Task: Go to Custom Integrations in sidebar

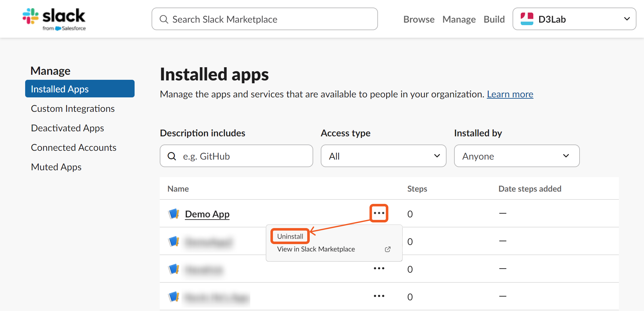Action: pyautogui.click(x=73, y=109)
